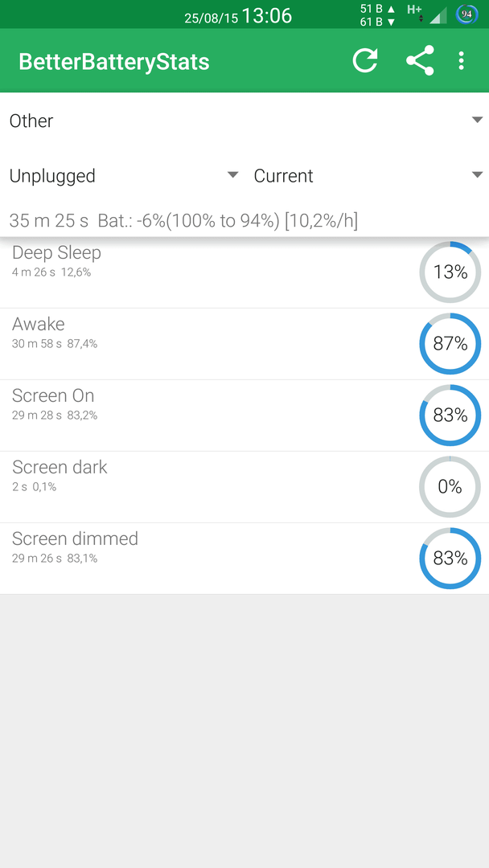Open the Unplugged reference dropdown
The width and height of the screenshot is (489, 868).
click(124, 175)
